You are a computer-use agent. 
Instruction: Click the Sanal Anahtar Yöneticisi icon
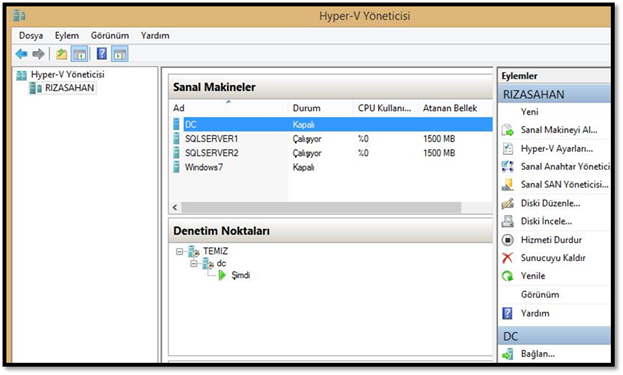[507, 166]
